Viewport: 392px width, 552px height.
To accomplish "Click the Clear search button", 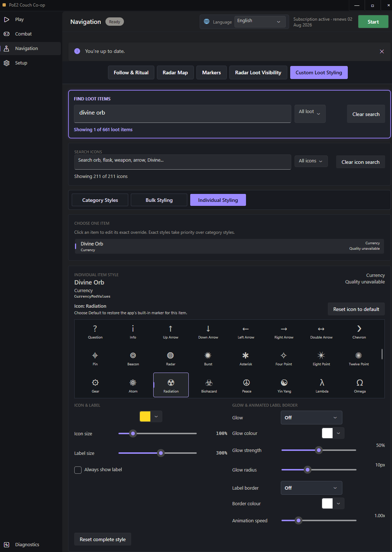I will point(366,114).
